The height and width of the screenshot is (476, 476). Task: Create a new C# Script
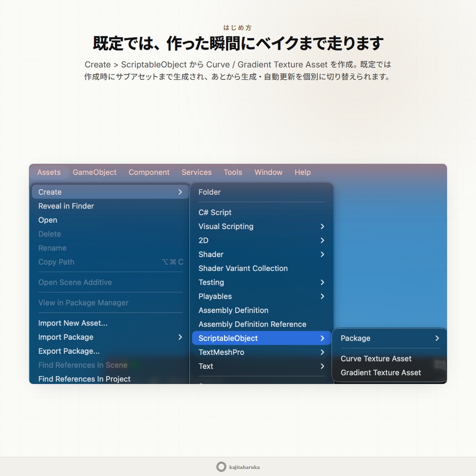coord(261,212)
